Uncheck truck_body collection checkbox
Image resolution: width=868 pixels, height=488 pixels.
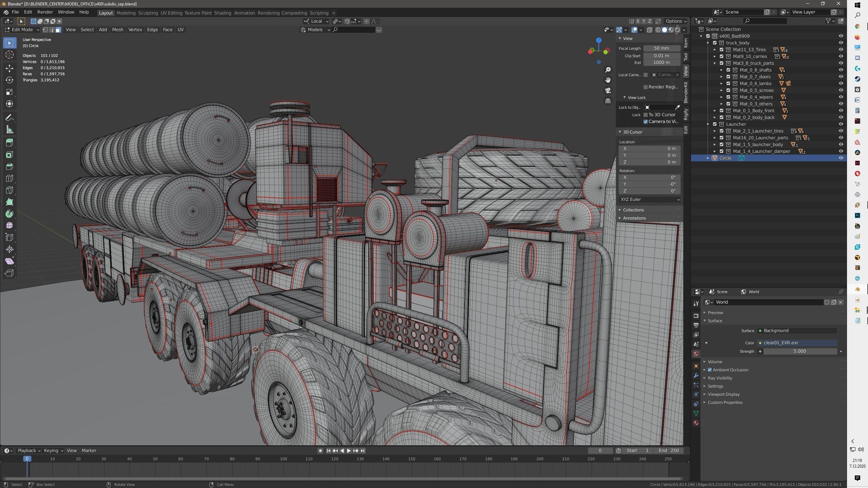click(x=715, y=43)
